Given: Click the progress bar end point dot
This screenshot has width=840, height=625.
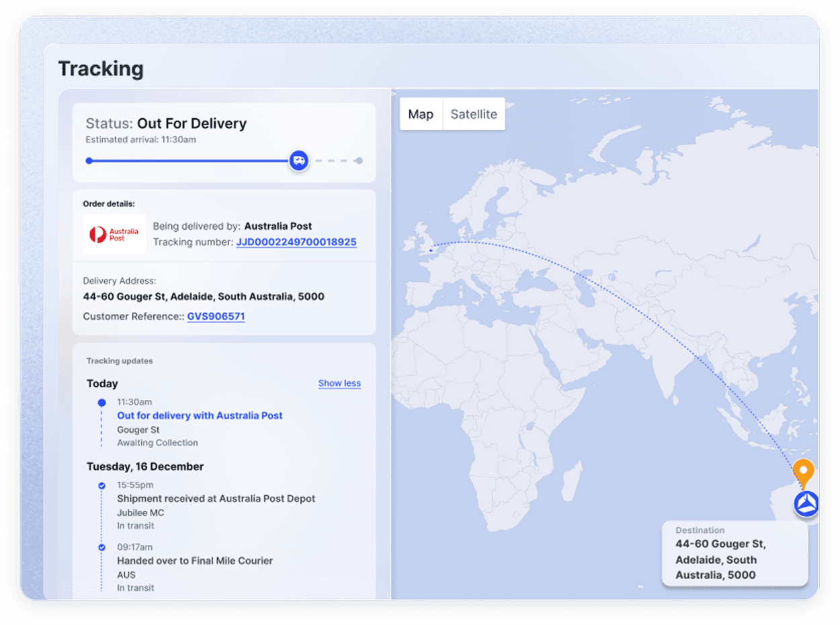Looking at the screenshot, I should (360, 161).
